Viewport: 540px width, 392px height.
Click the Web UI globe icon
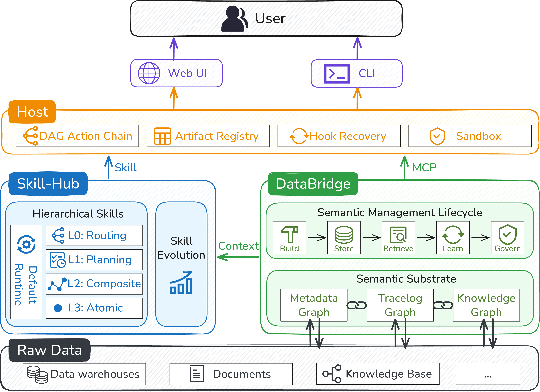click(149, 73)
